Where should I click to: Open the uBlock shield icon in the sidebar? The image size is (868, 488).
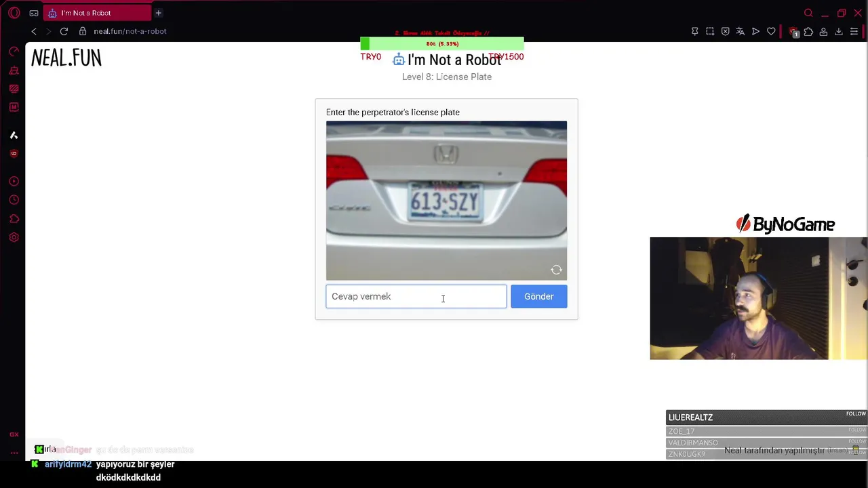click(14, 153)
